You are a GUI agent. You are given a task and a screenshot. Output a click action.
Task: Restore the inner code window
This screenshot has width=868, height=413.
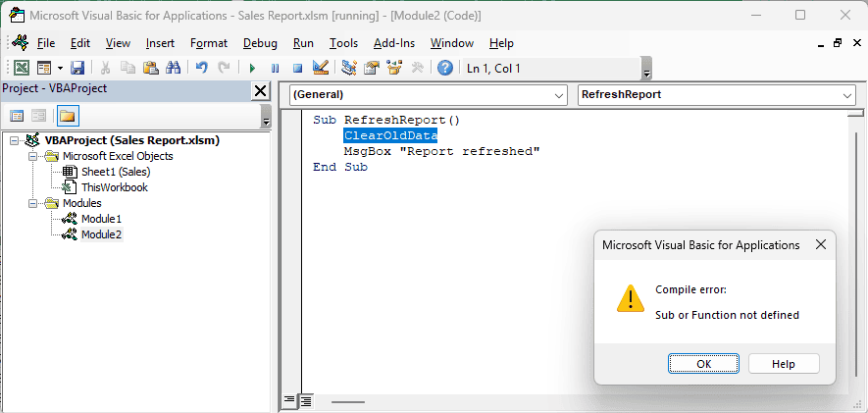pyautogui.click(x=837, y=42)
